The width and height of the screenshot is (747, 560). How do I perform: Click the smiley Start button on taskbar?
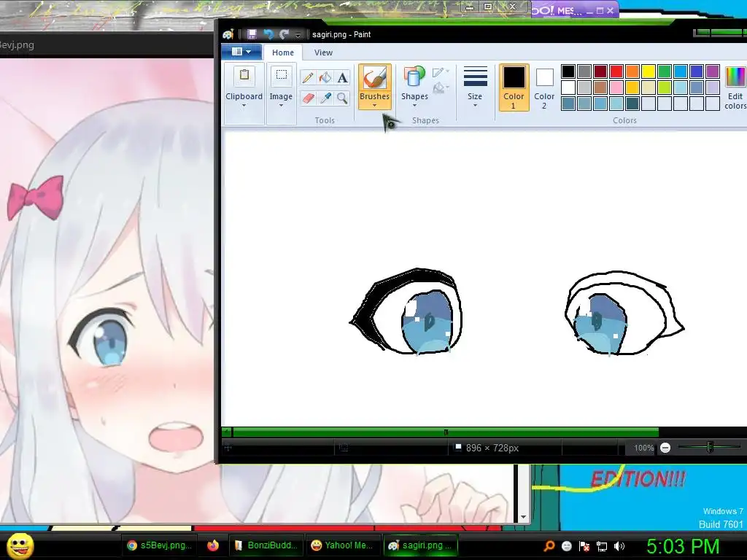(20, 545)
